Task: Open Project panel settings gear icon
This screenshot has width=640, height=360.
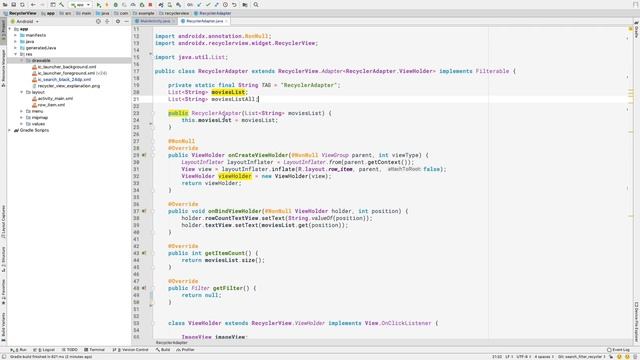Action: pos(118,21)
